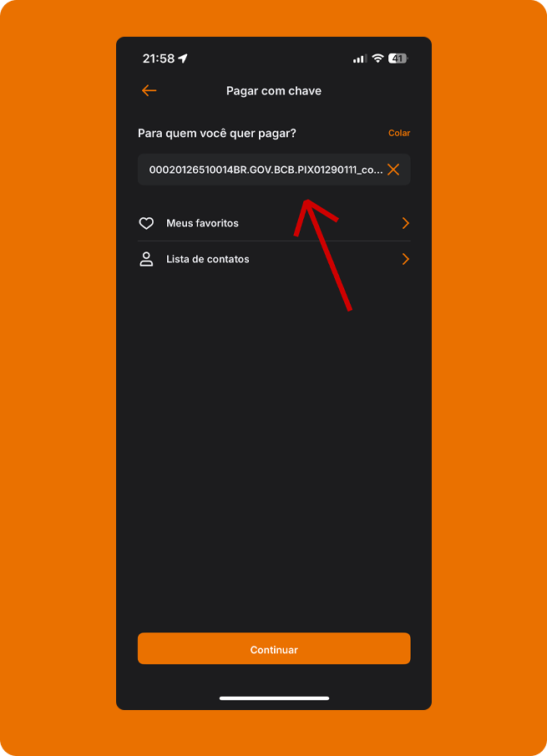Tap the 21:58 clock in status bar

click(159, 58)
